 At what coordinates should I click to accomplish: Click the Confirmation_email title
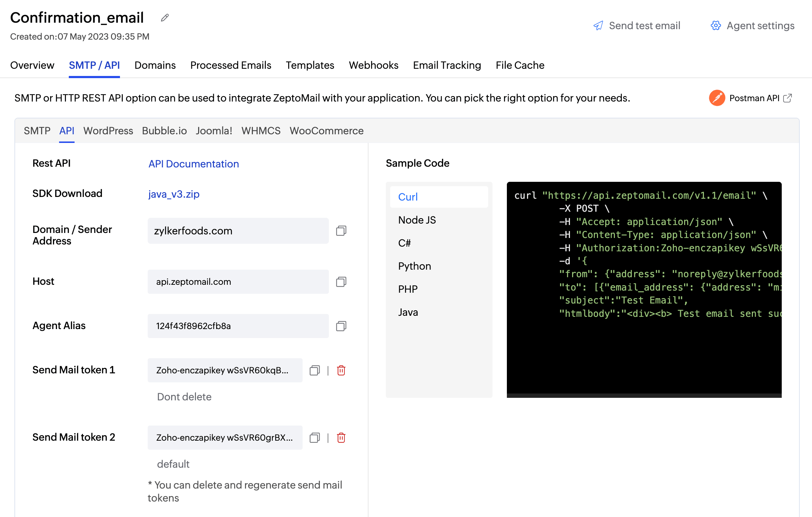(77, 18)
